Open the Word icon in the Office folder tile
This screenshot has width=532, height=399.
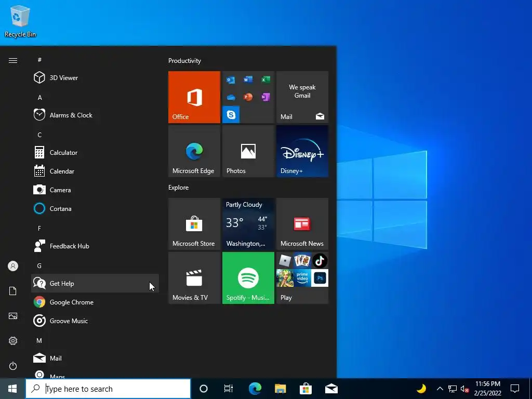coord(248,79)
